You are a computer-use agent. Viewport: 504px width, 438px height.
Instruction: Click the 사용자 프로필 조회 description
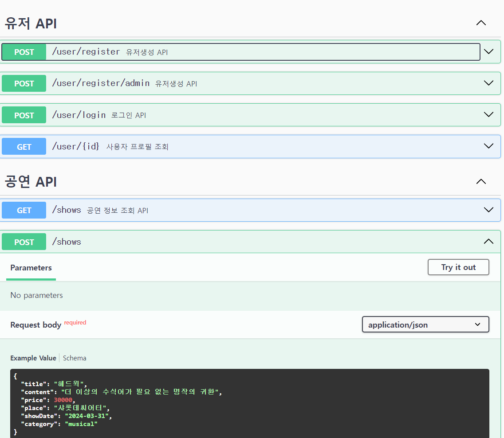click(138, 147)
